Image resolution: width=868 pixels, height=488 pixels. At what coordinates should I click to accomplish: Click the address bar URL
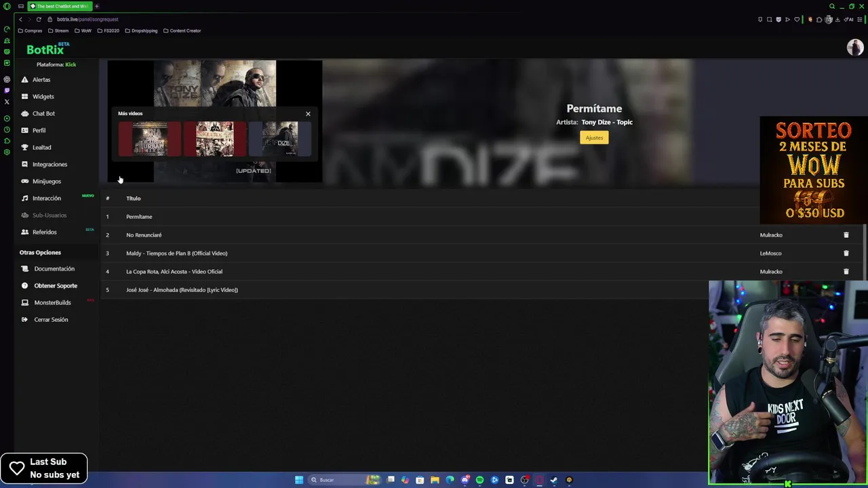click(87, 19)
